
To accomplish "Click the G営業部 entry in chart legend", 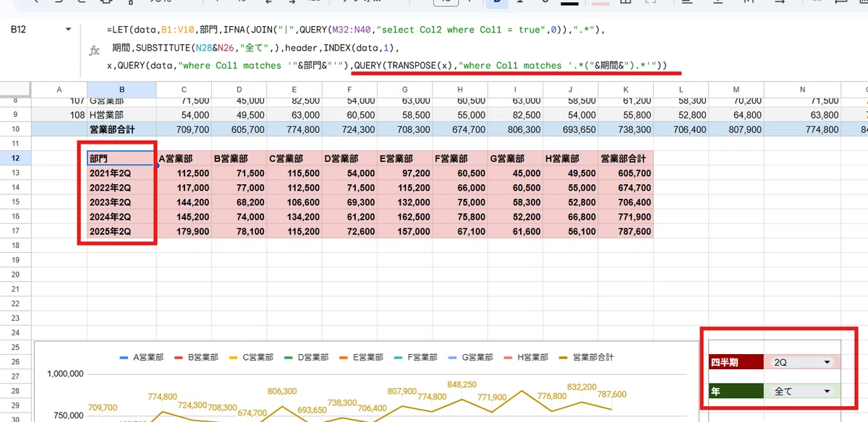I will tap(471, 357).
